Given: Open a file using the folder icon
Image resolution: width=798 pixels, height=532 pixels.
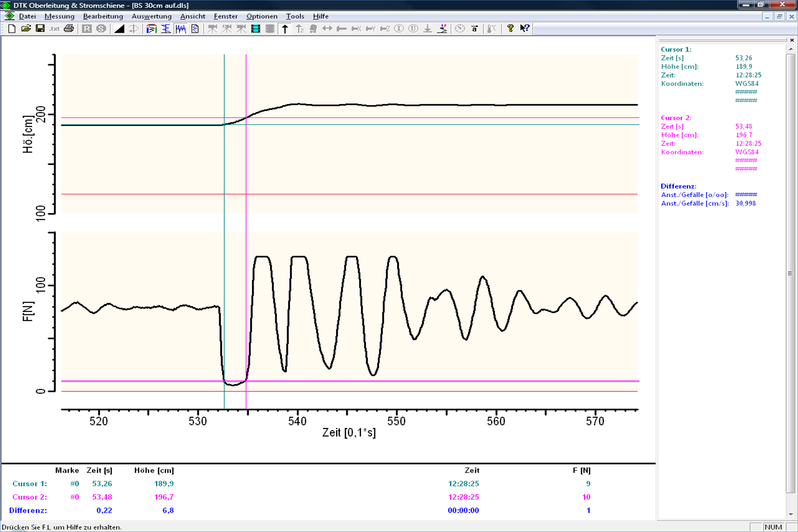Looking at the screenshot, I should (26, 29).
